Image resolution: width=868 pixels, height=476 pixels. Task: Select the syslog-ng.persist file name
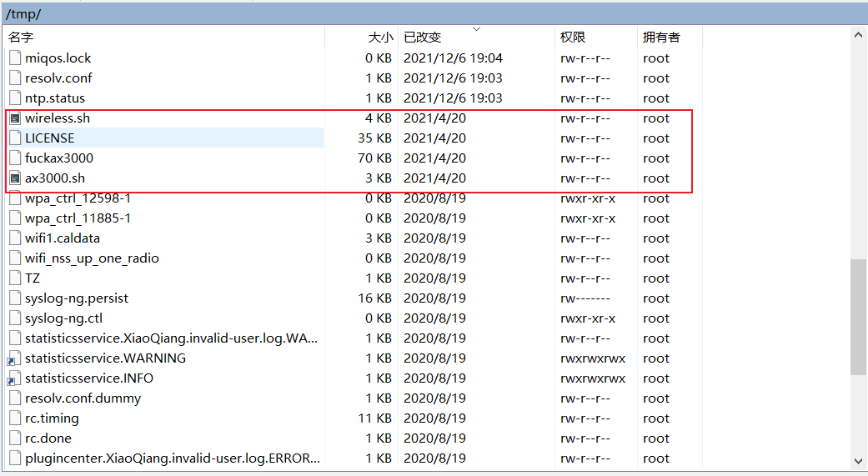click(77, 298)
